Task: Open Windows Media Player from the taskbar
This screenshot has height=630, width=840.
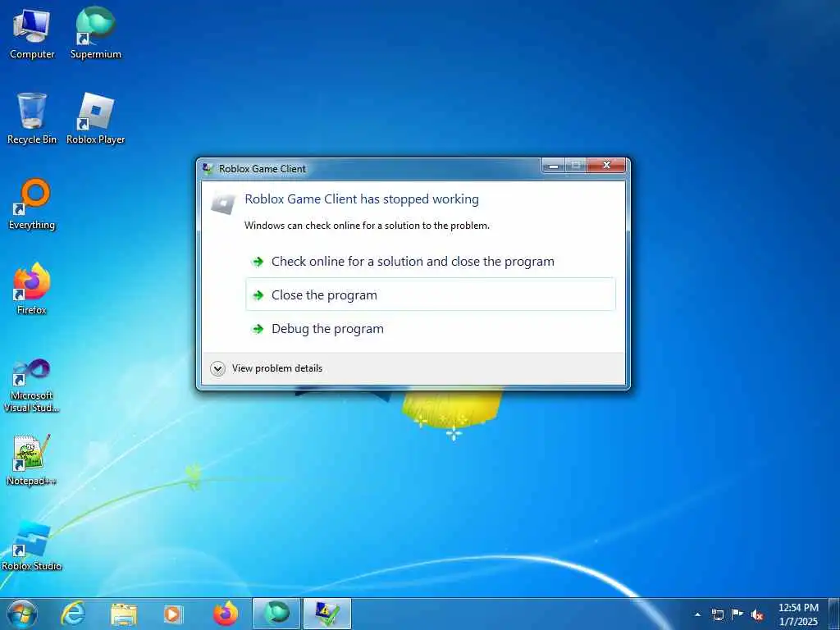Action: pos(173,614)
